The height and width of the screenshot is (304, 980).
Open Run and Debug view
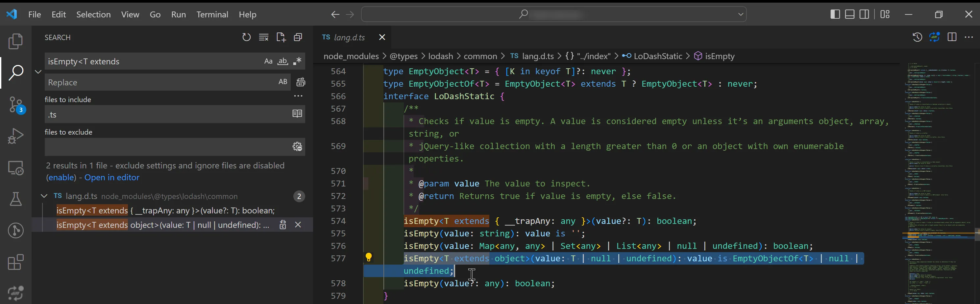(15, 136)
